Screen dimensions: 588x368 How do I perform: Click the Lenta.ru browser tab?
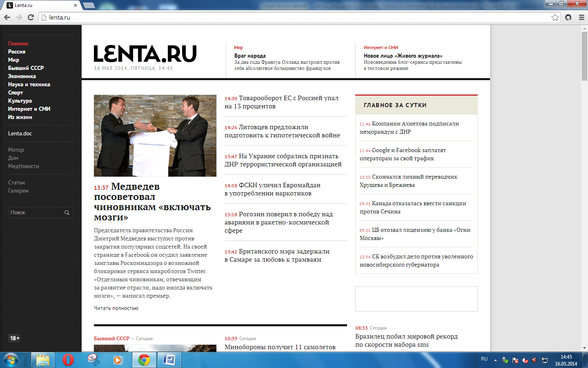(x=41, y=5)
